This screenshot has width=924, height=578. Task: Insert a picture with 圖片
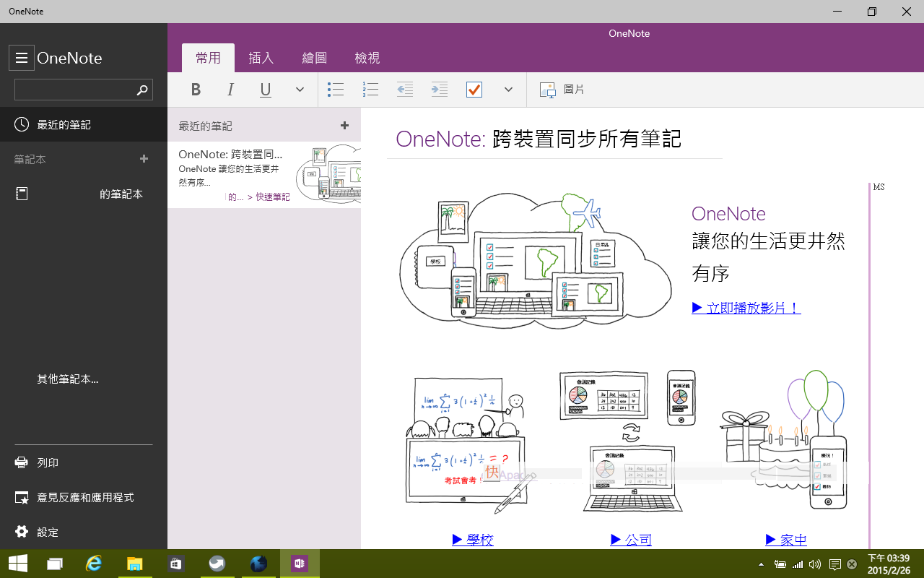pyautogui.click(x=562, y=90)
